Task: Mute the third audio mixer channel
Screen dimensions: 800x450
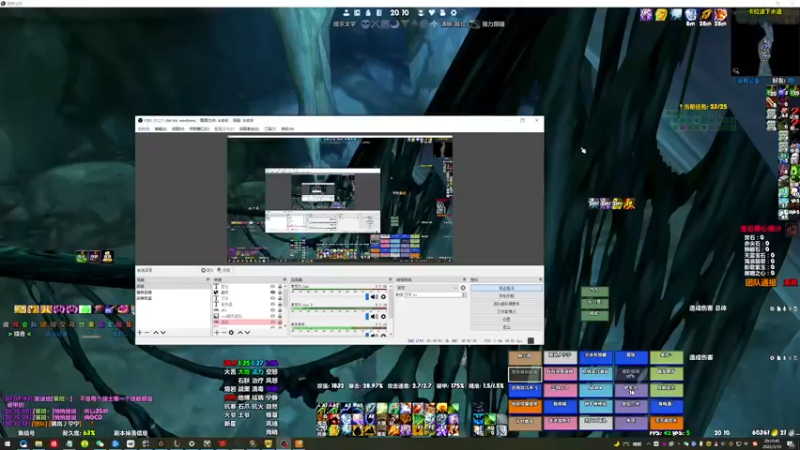Action: pos(374,335)
